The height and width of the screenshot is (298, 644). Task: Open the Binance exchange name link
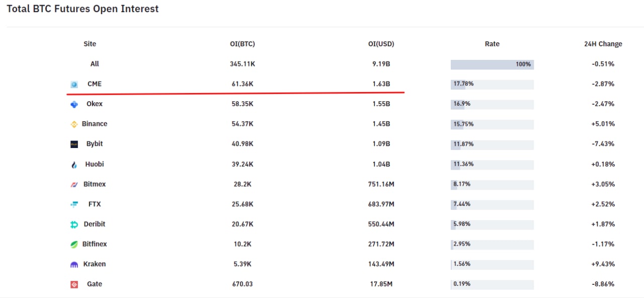[x=95, y=124]
